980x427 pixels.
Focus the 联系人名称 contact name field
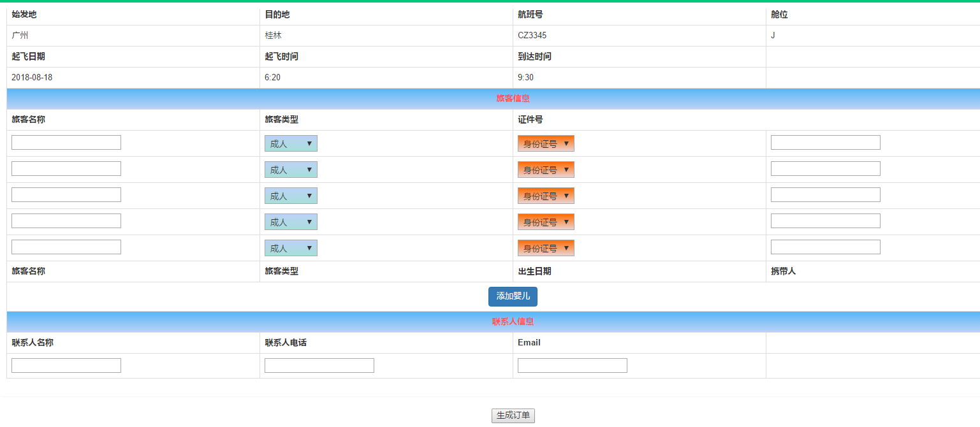tap(66, 365)
